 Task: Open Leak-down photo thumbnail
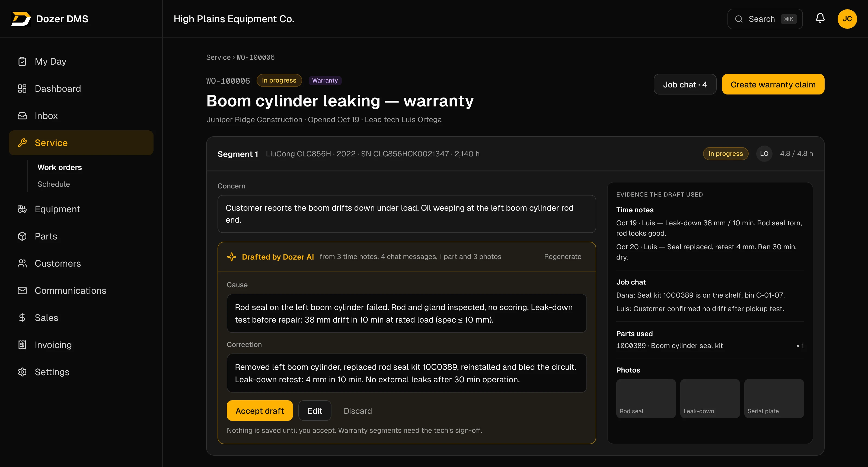click(710, 399)
